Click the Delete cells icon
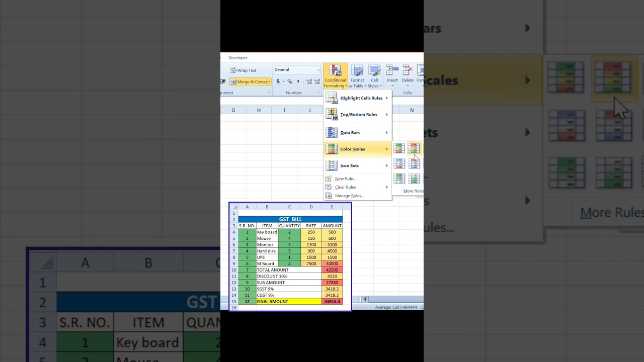 pyautogui.click(x=408, y=70)
